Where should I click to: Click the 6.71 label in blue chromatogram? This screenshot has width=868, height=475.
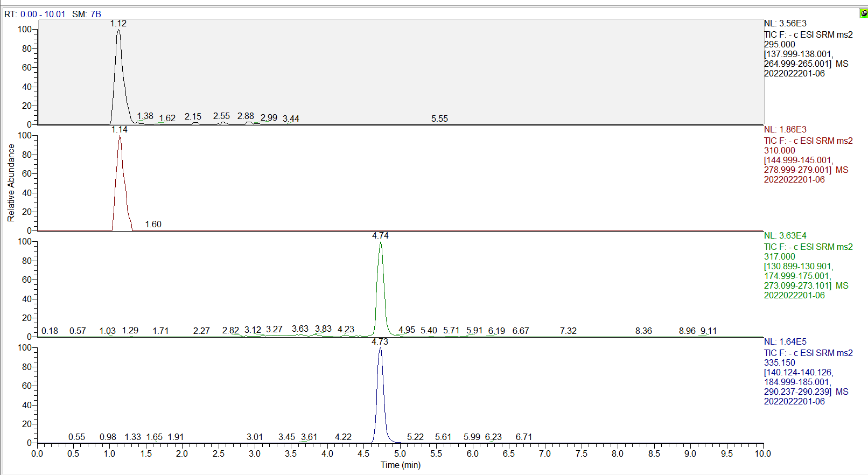coord(524,437)
